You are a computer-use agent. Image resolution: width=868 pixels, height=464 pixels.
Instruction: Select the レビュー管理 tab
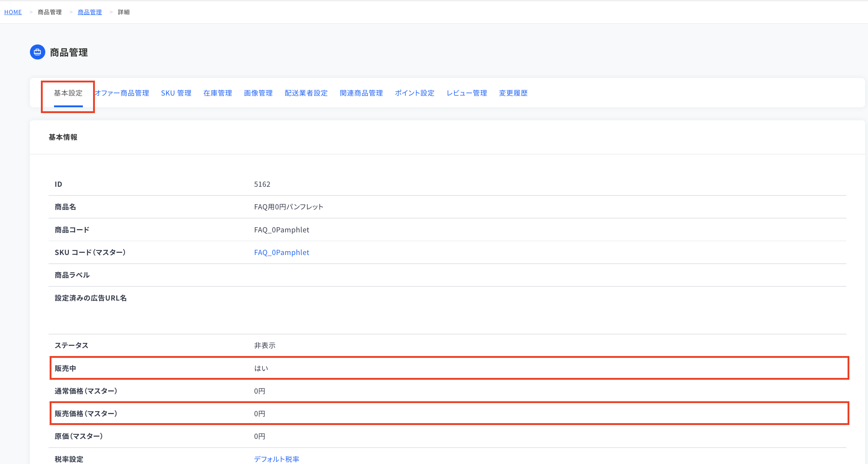click(467, 93)
